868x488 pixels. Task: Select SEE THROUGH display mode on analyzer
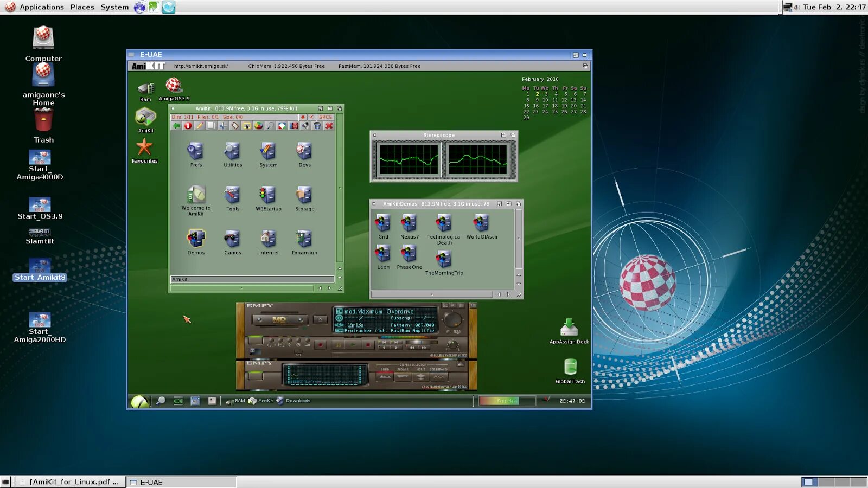click(x=439, y=376)
